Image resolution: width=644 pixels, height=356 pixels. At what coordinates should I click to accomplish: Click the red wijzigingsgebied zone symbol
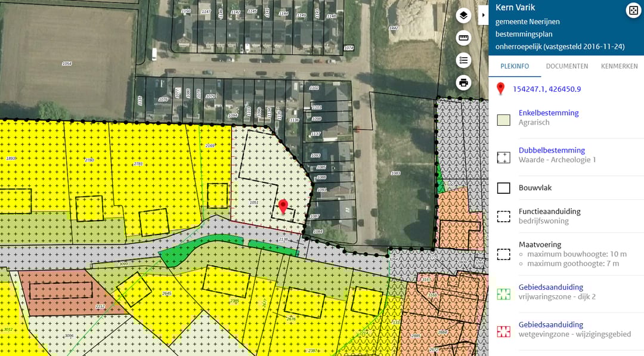coord(504,331)
